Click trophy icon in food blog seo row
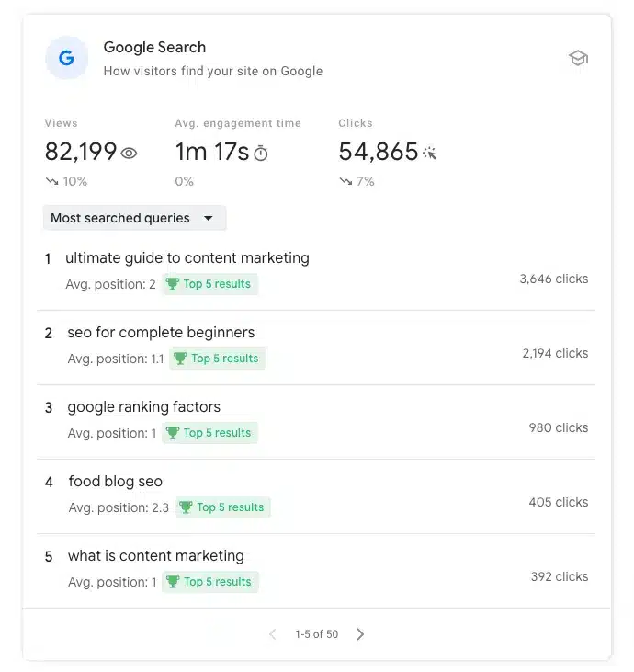The height and width of the screenshot is (672, 634). [x=186, y=507]
